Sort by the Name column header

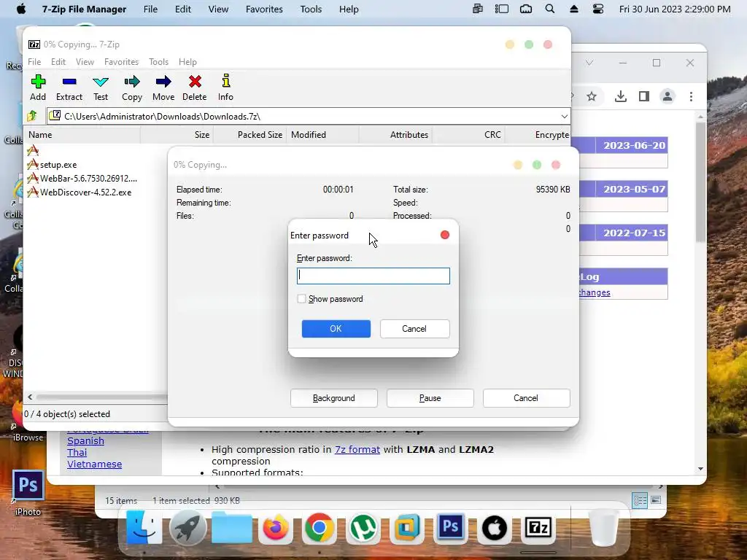point(83,135)
